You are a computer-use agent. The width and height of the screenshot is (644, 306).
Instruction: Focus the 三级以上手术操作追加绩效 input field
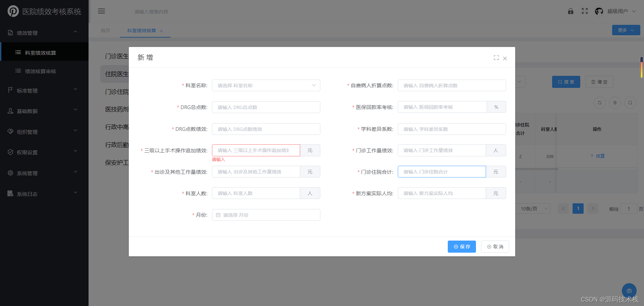click(x=256, y=150)
